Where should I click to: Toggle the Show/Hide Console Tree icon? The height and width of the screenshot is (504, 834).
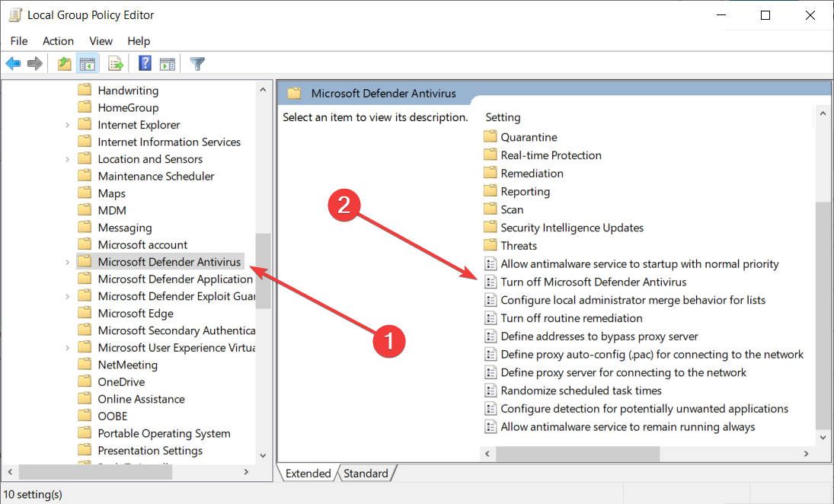pos(88,64)
